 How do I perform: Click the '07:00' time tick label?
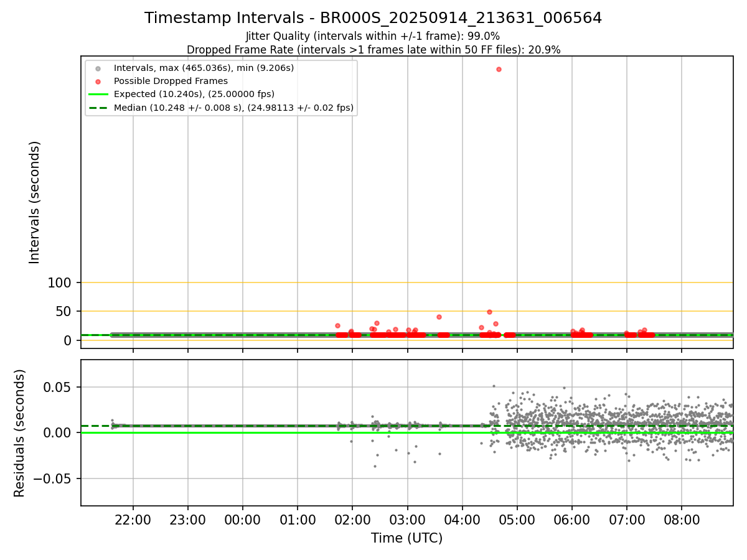pos(626,520)
